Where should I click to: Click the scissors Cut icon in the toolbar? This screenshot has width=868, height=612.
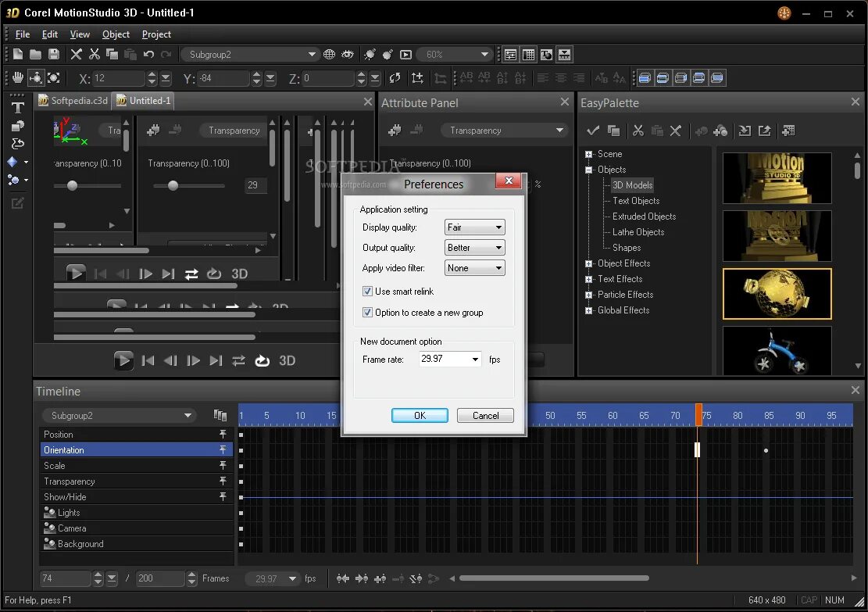pyautogui.click(x=94, y=54)
